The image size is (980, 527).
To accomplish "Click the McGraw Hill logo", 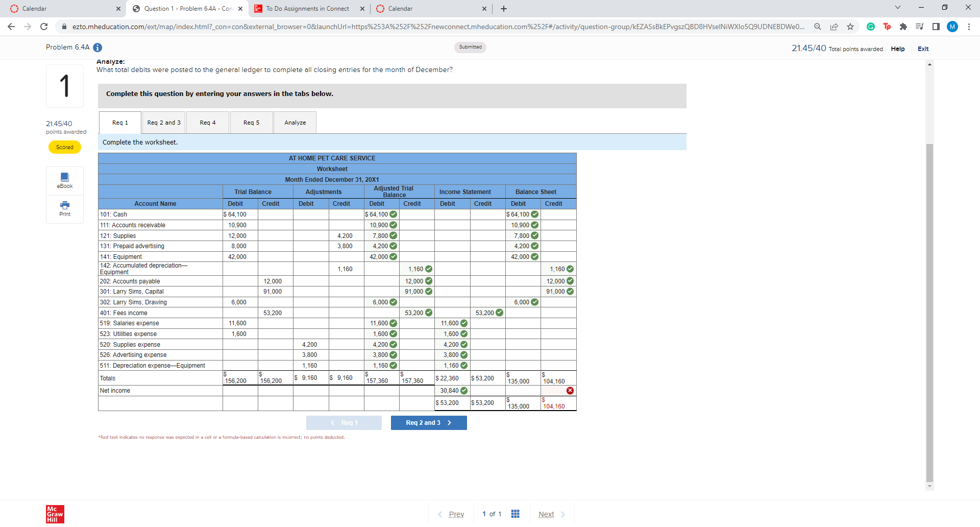I will pos(55,514).
